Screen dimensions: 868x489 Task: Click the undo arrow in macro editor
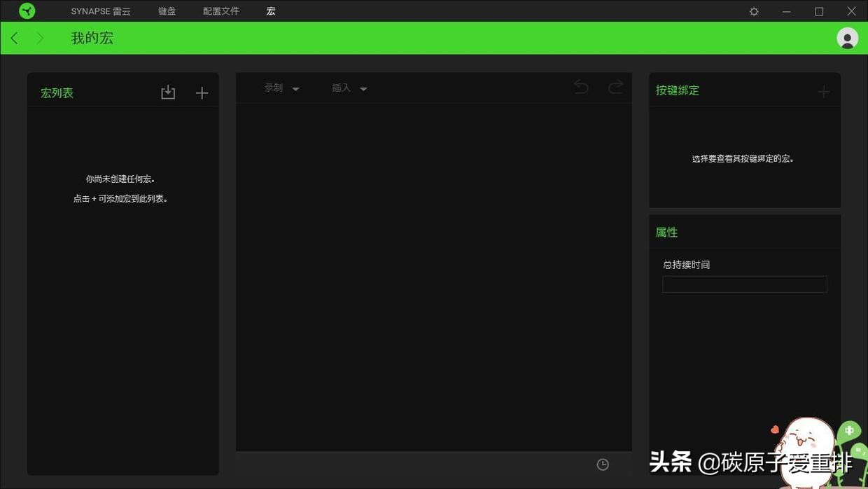tap(580, 87)
